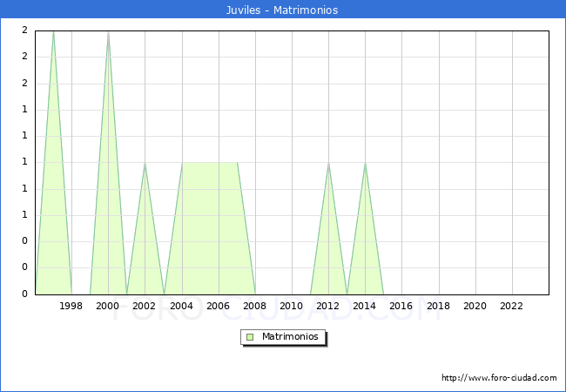Image resolution: width=566 pixels, height=392 pixels.
Task: Click the 1998 x-axis label
Action: 71,306
